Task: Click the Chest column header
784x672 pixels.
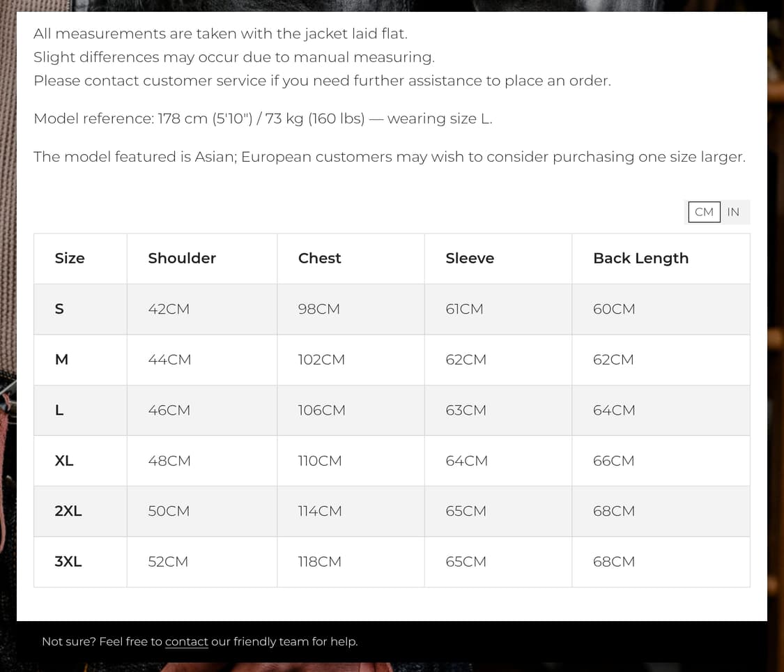Action: [319, 258]
